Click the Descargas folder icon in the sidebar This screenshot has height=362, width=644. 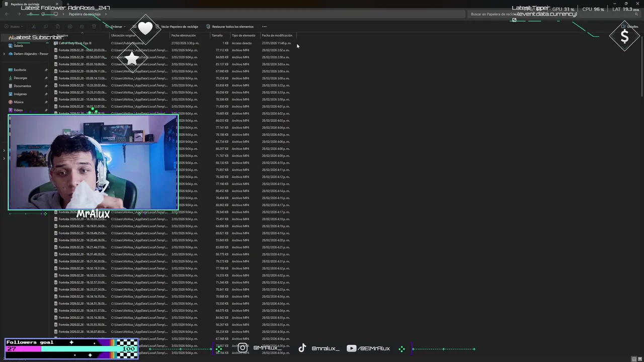(11, 78)
